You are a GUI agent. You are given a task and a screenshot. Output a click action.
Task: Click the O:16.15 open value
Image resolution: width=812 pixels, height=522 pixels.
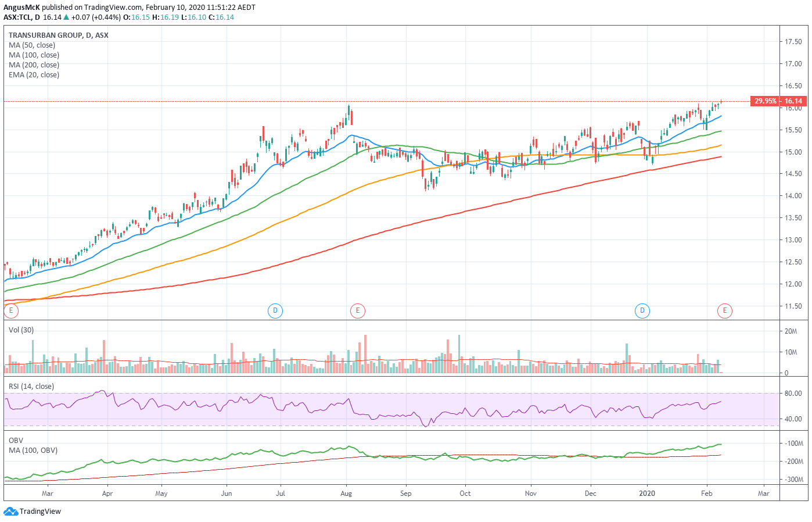coord(137,17)
